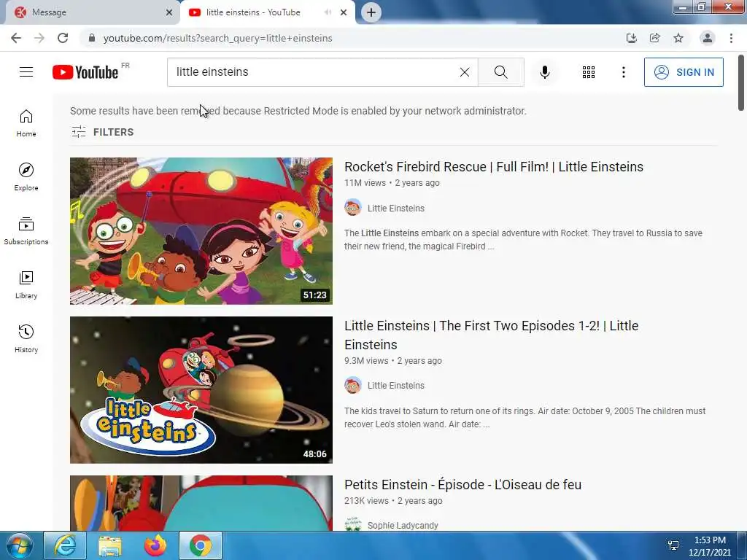The width and height of the screenshot is (747, 560).
Task: Click '9.3M views • 2 years ago' text
Action: (393, 360)
